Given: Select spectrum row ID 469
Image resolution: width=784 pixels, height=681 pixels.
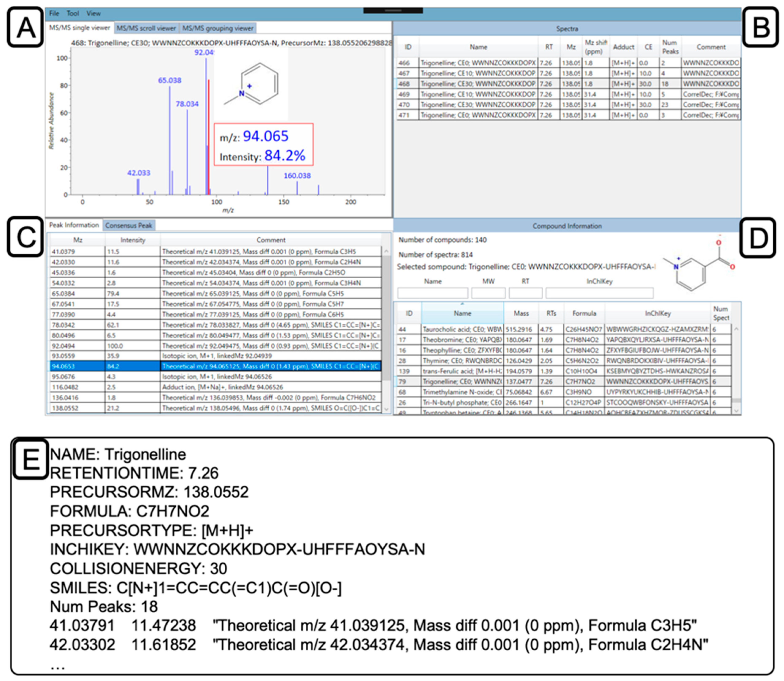Looking at the screenshot, I should click(x=569, y=94).
